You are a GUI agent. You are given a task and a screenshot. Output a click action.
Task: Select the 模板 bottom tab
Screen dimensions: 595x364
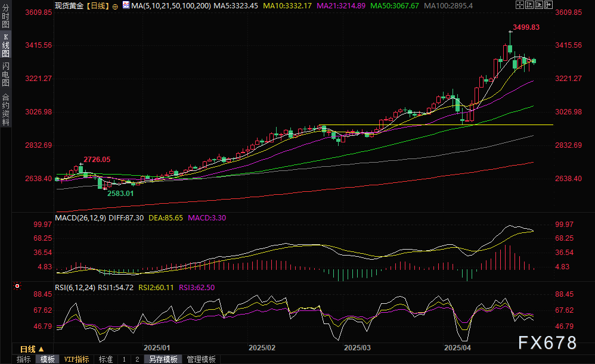pyautogui.click(x=47, y=359)
